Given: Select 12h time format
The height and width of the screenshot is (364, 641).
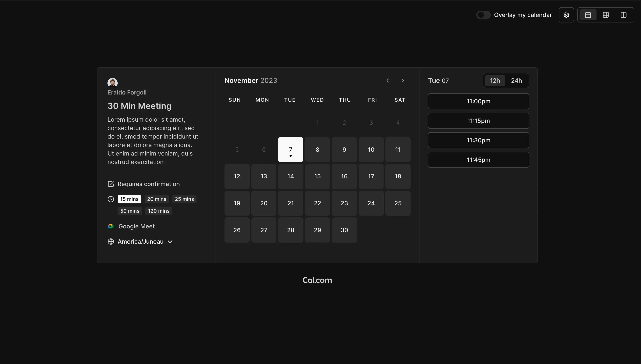Looking at the screenshot, I should (x=495, y=81).
